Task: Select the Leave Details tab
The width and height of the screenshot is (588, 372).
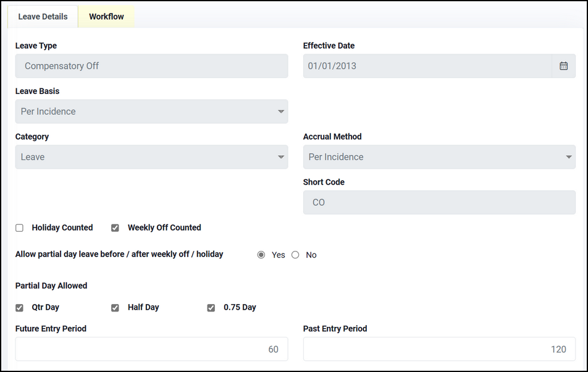Action: click(43, 17)
